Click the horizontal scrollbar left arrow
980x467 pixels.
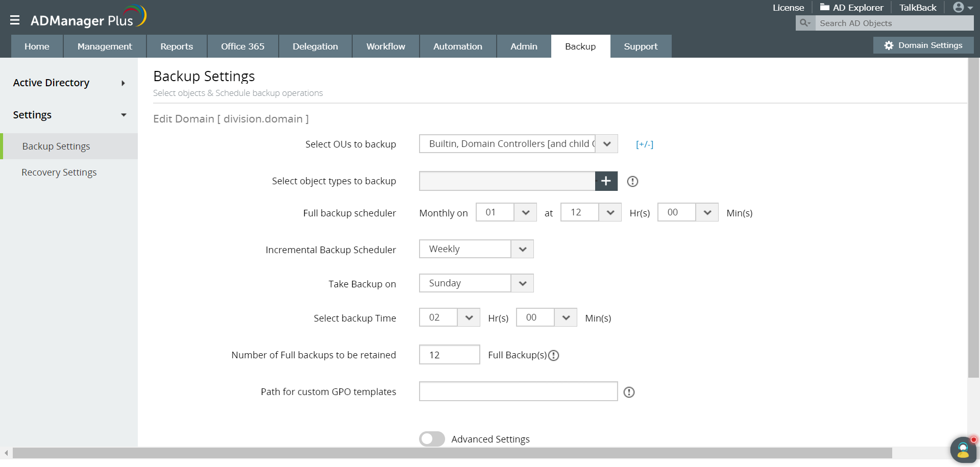[x=6, y=453]
